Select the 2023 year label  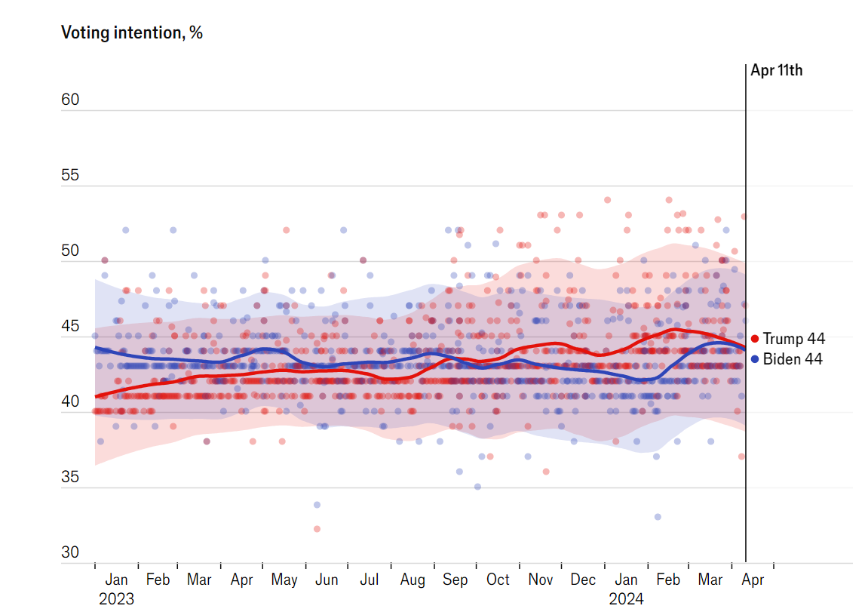116,599
